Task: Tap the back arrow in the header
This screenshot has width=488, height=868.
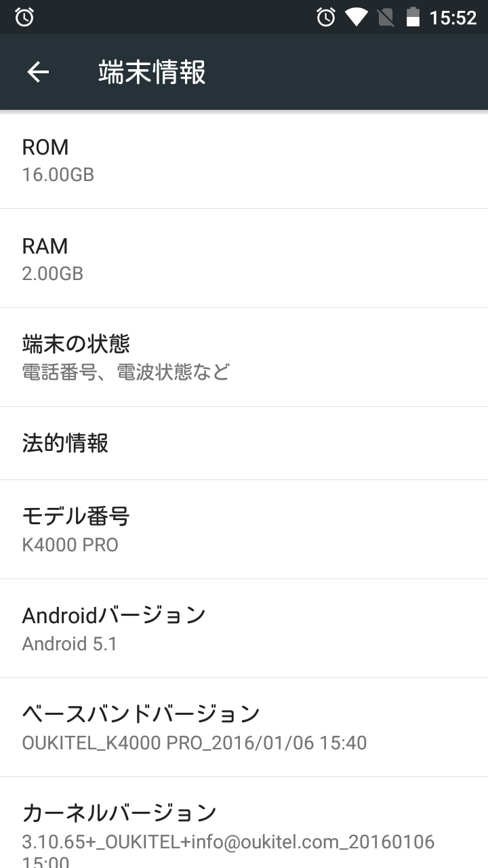Action: (38, 72)
